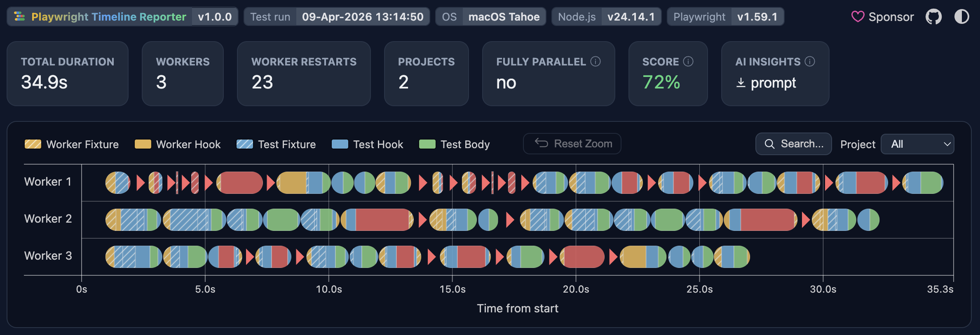Viewport: 980px width, 335px height.
Task: Click Worker 3's first test bar
Action: [134, 257]
